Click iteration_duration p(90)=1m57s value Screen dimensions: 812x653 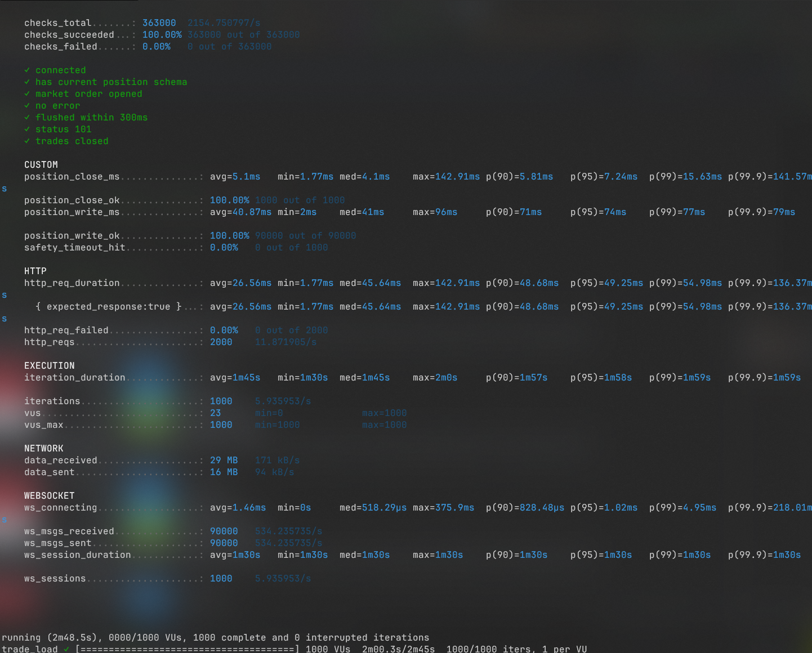click(516, 378)
